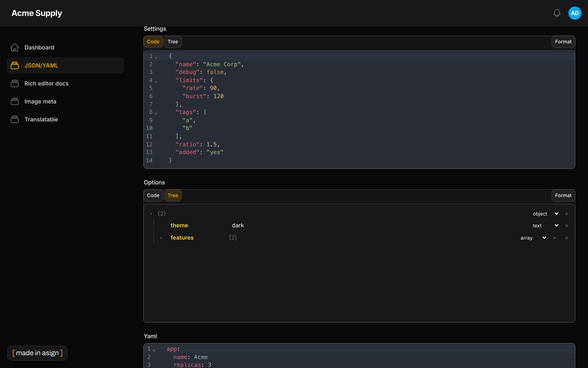Collapse the root {2} tree node
Screen dimensions: 588x368
(151, 214)
